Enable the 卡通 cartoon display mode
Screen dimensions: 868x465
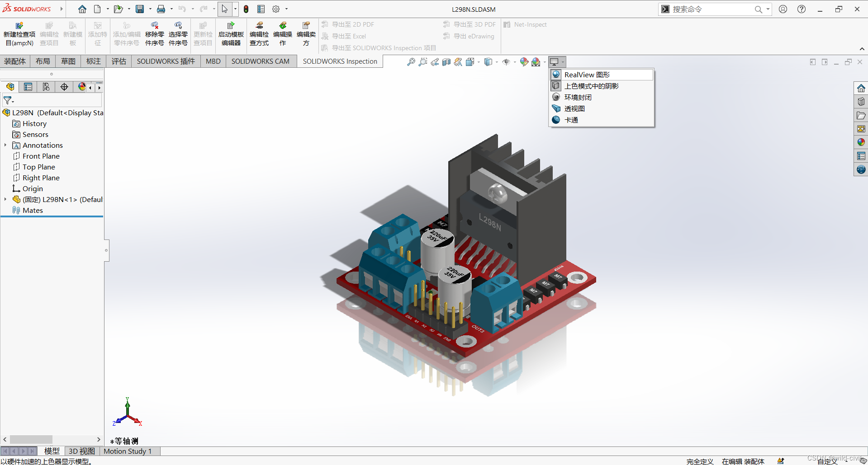point(571,120)
